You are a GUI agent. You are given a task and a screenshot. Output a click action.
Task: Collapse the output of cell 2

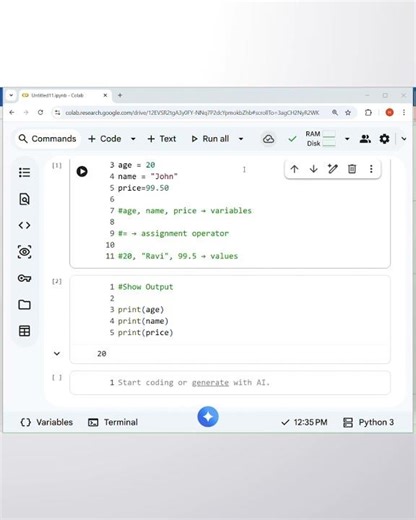point(57,353)
